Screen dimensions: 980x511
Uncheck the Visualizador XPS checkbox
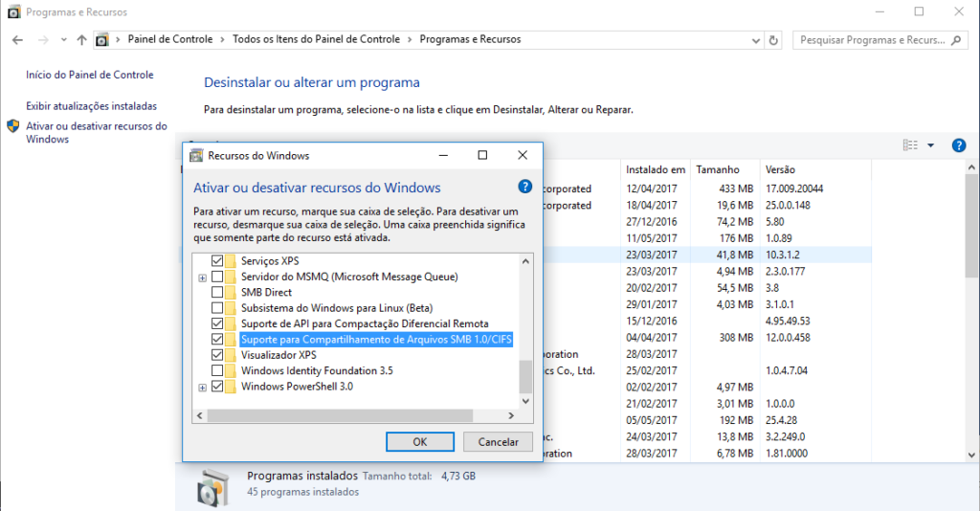point(217,355)
